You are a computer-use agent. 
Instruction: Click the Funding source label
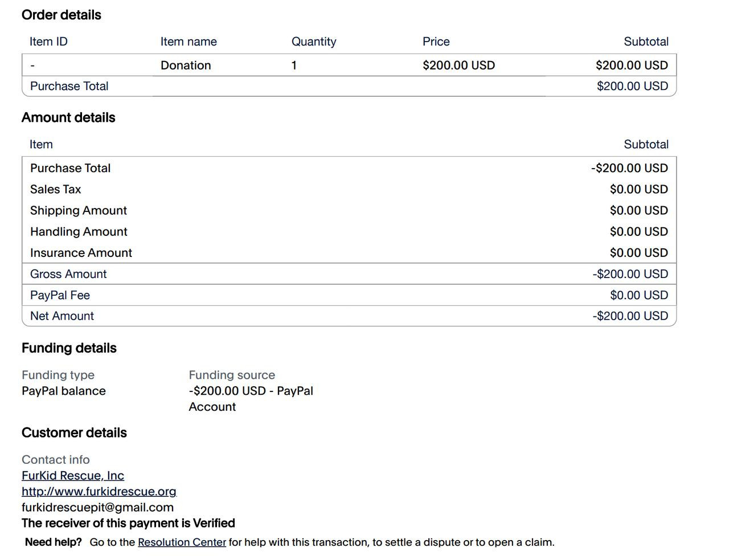click(x=232, y=375)
